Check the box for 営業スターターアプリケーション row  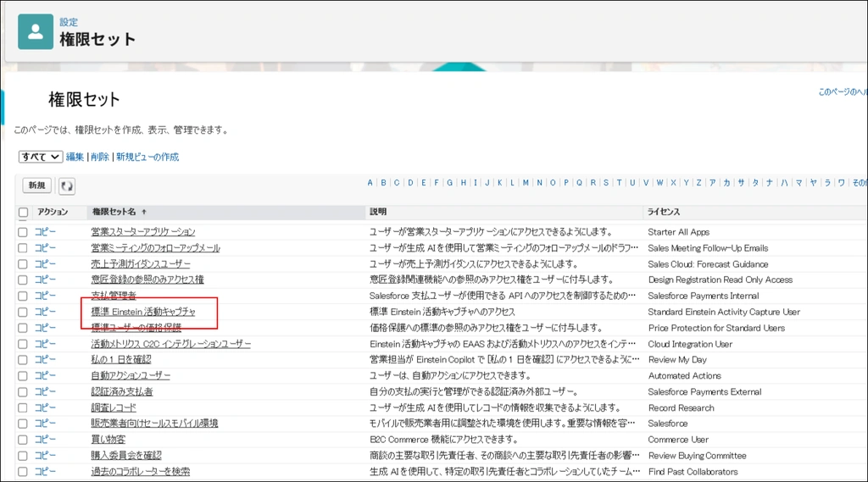[23, 232]
